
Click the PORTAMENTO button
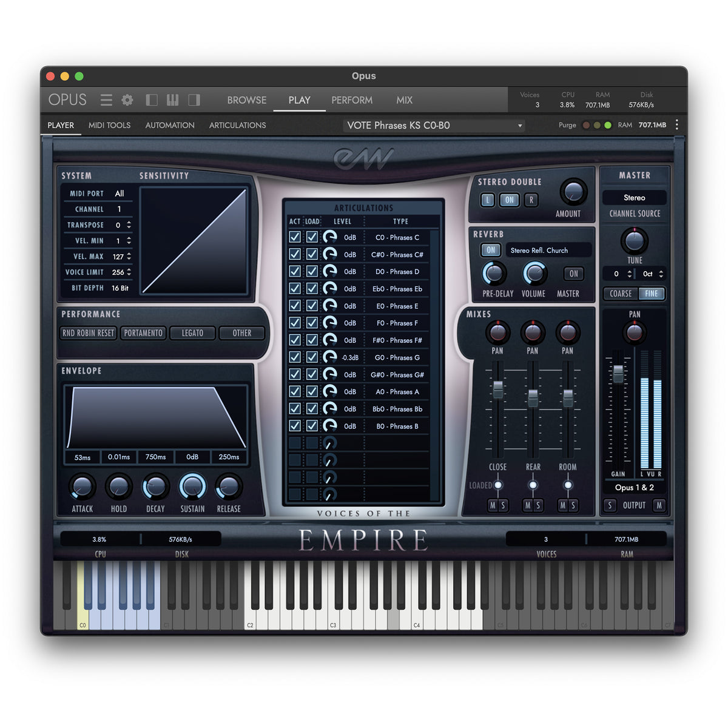tap(143, 333)
